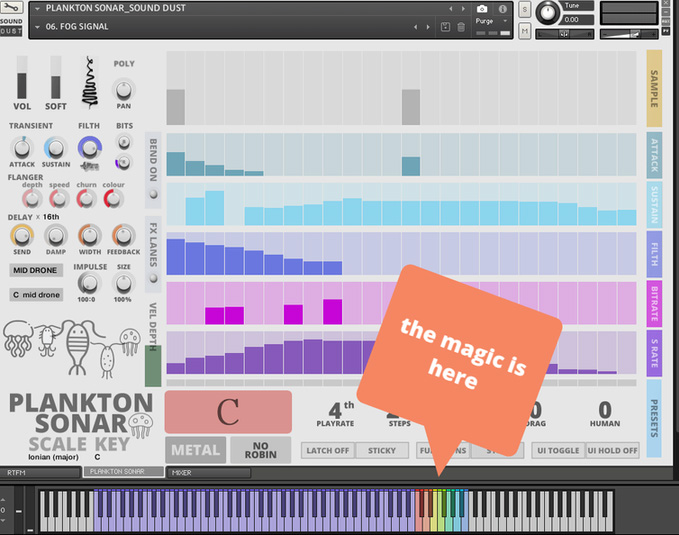Click the impulse SIZE knob

pyautogui.click(x=123, y=283)
